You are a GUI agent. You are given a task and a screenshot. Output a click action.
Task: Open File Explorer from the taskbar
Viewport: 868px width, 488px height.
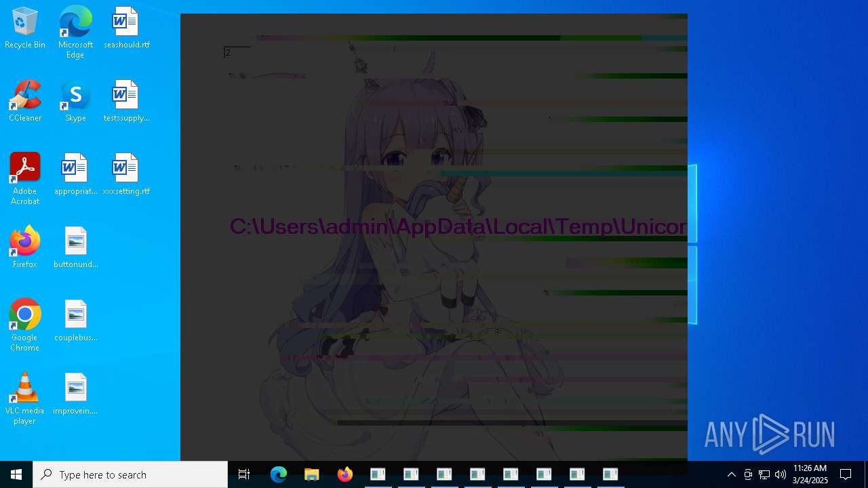(x=312, y=474)
